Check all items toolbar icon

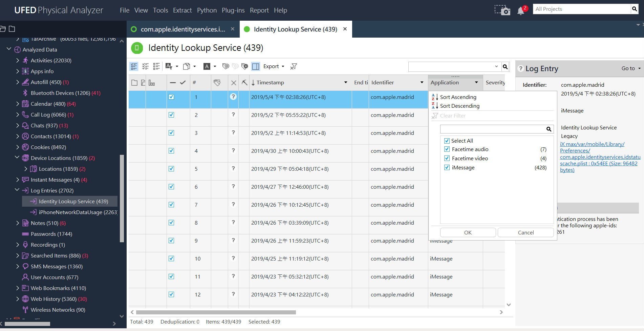tap(145, 66)
